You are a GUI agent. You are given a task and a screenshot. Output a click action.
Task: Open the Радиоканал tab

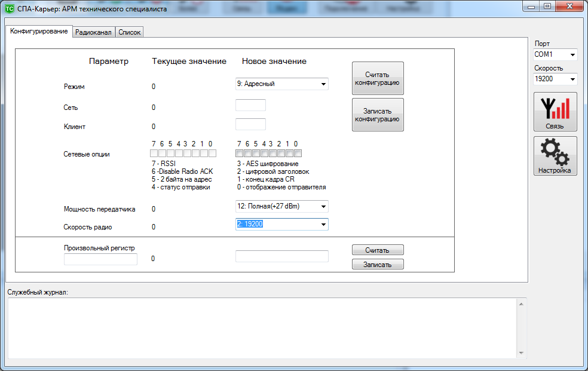pos(93,32)
